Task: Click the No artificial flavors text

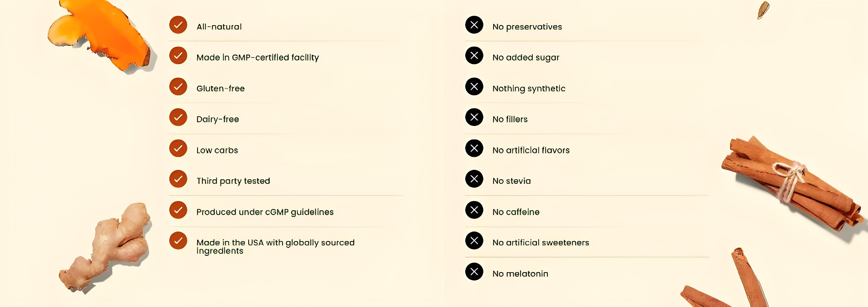Action: (531, 150)
